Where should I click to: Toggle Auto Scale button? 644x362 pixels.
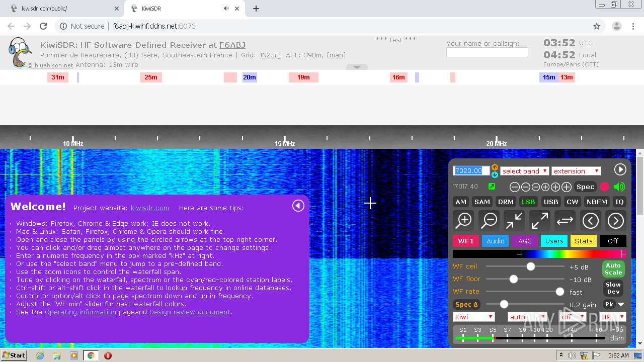[x=613, y=269]
